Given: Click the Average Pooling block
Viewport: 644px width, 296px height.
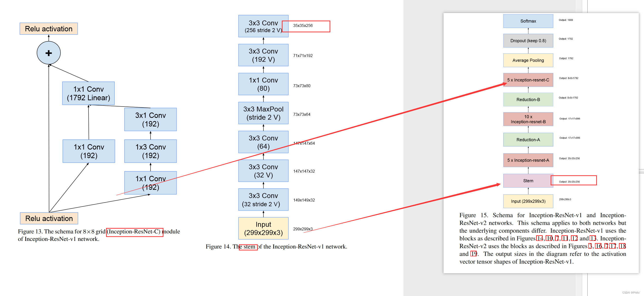Looking at the screenshot, I should tap(528, 60).
